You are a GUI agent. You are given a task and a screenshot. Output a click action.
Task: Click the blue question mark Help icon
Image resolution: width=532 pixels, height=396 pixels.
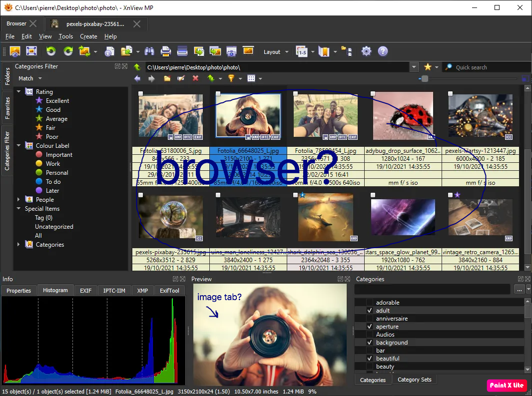[383, 51]
